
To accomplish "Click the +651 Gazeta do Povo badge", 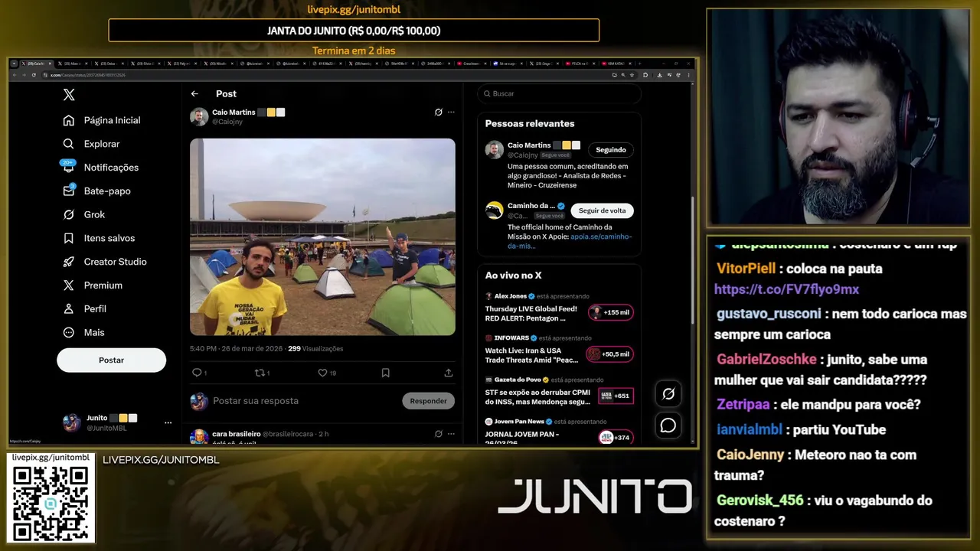I will pos(616,396).
